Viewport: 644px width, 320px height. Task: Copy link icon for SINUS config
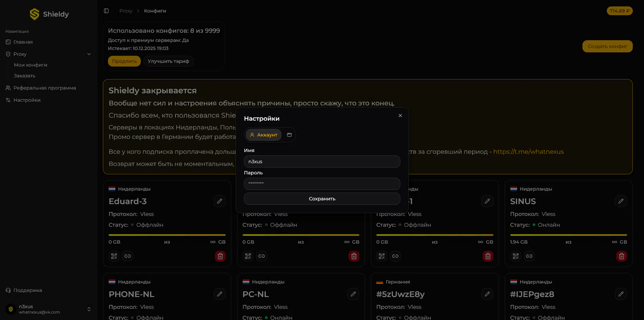pyautogui.click(x=529, y=256)
